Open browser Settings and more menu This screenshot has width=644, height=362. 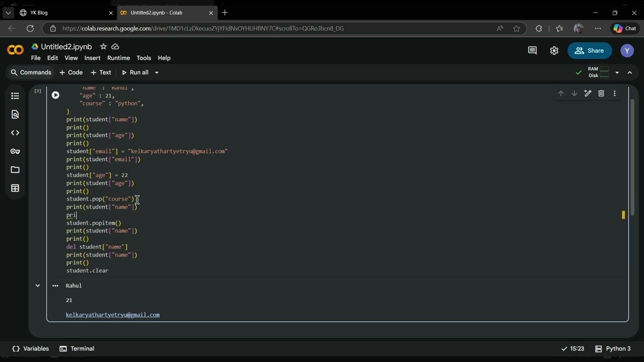598,29
